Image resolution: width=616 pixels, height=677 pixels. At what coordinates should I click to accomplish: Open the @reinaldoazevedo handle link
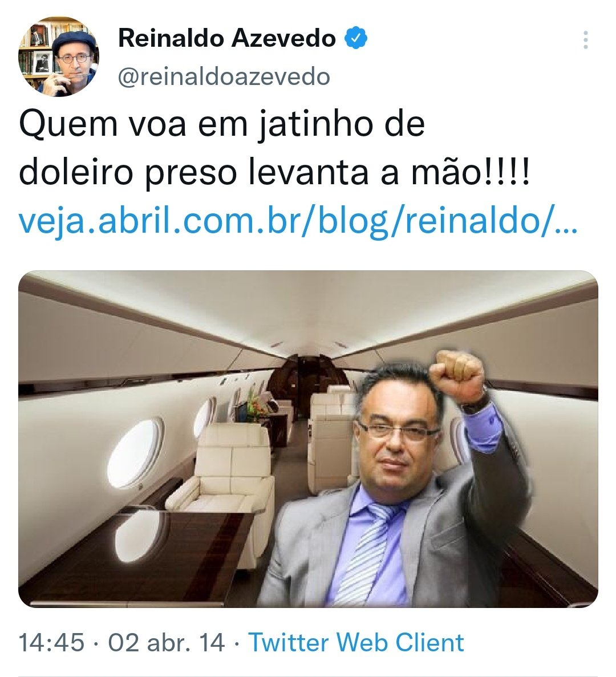click(224, 77)
